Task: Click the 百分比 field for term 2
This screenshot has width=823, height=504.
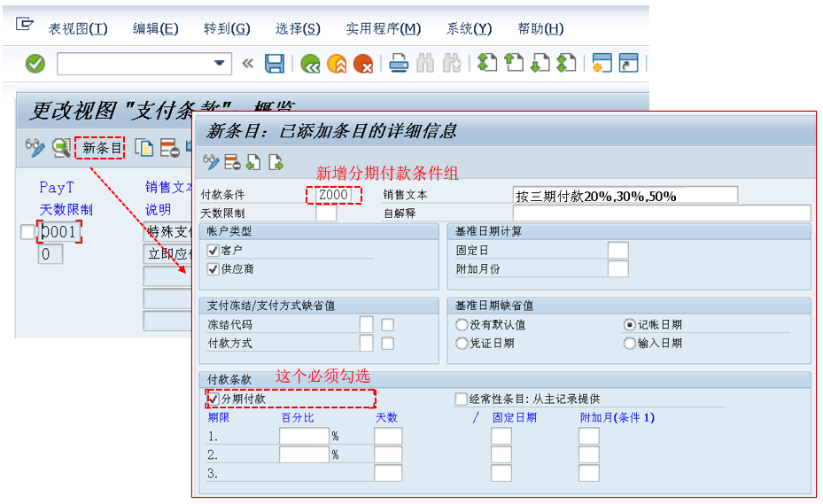Action: (x=304, y=454)
